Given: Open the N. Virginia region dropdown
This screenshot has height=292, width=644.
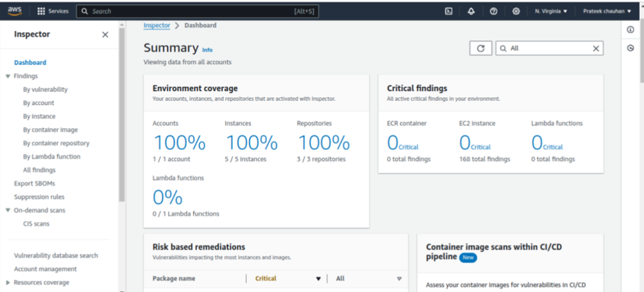Looking at the screenshot, I should pyautogui.click(x=551, y=11).
